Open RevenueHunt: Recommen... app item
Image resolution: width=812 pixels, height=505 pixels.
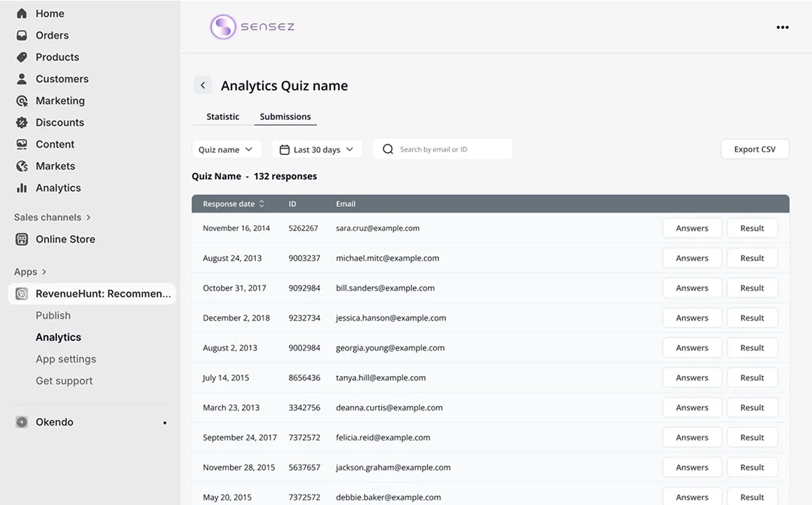[92, 294]
